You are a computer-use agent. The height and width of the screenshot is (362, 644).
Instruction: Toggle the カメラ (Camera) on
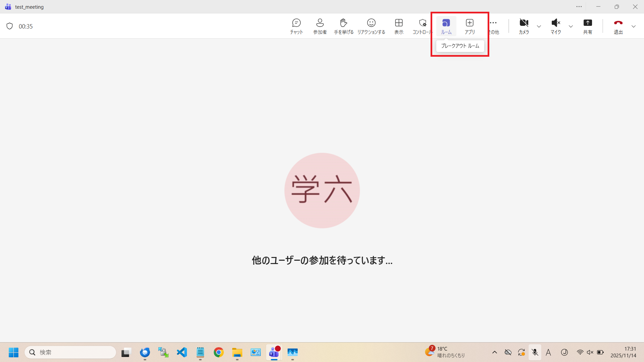pos(524,26)
